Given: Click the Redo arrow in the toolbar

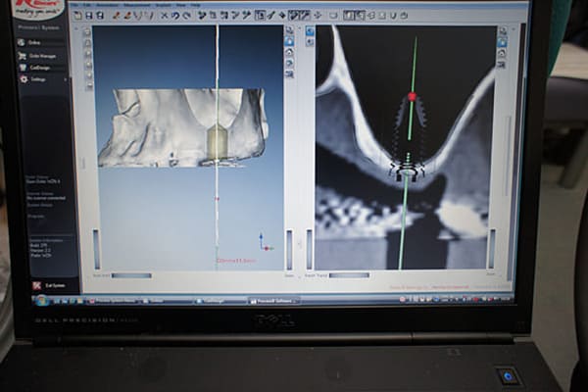Looking at the screenshot, I should coord(186,15).
